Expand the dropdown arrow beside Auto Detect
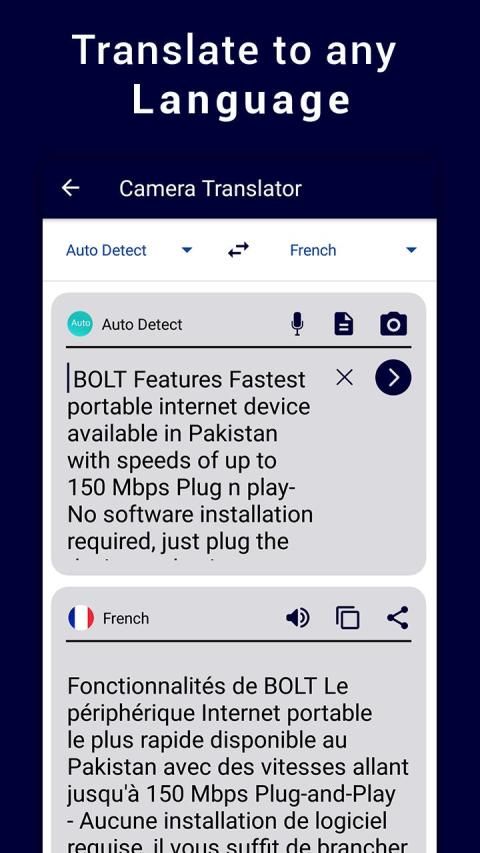The image size is (480, 853). pos(187,250)
